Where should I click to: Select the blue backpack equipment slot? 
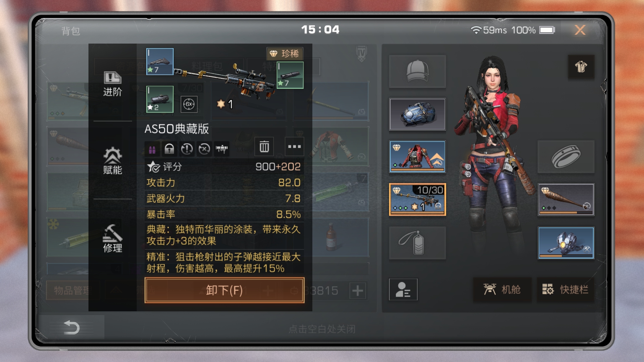click(417, 114)
